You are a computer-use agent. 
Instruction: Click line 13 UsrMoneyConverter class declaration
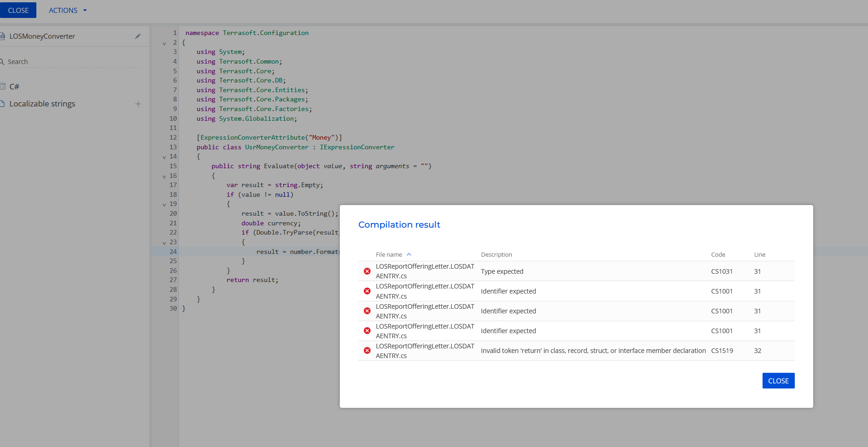[295, 147]
